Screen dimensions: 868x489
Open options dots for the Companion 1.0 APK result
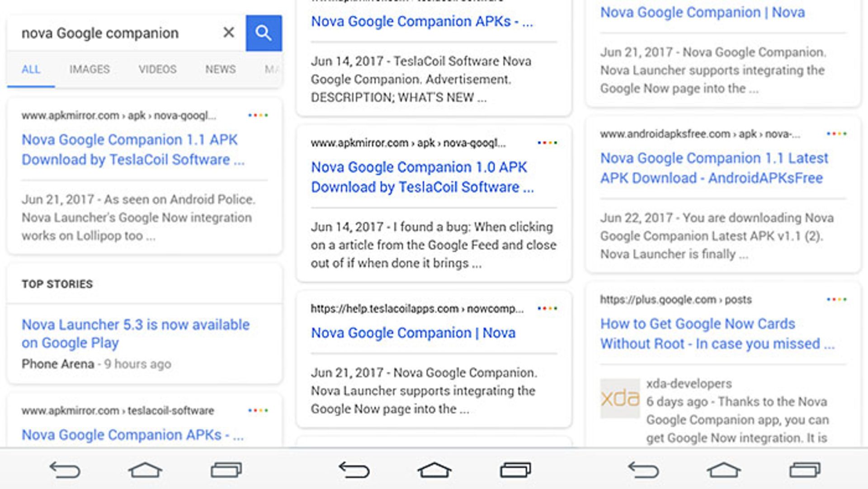click(547, 143)
